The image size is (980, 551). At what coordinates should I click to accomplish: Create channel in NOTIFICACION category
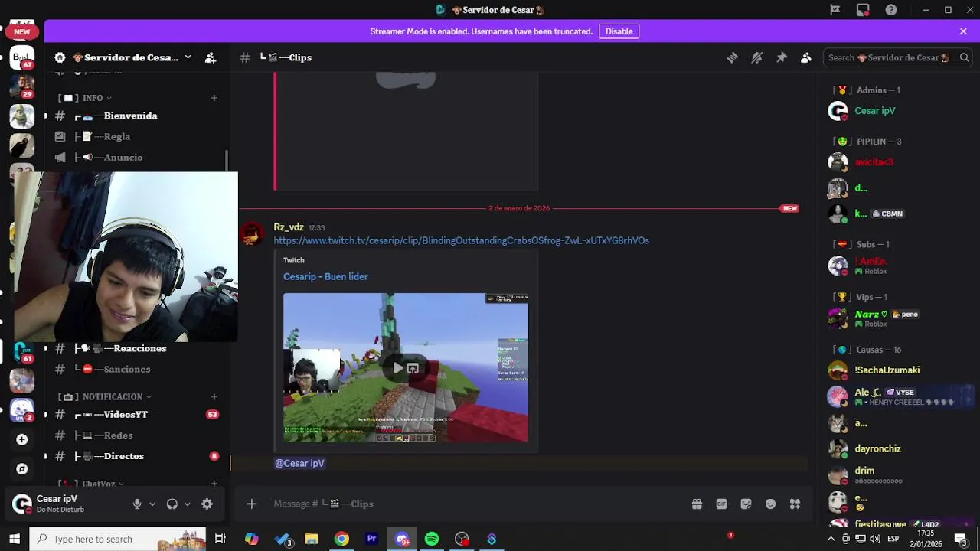(x=214, y=396)
